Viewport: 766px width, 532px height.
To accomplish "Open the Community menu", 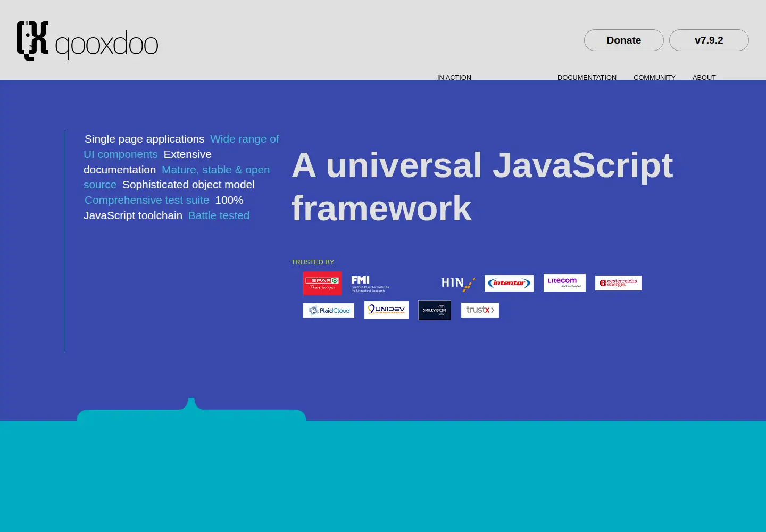I will click(654, 77).
